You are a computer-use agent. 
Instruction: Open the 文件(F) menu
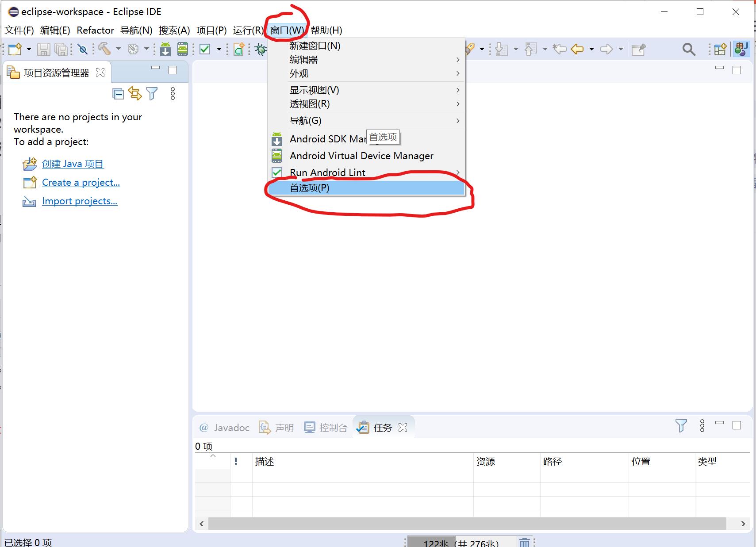click(19, 30)
